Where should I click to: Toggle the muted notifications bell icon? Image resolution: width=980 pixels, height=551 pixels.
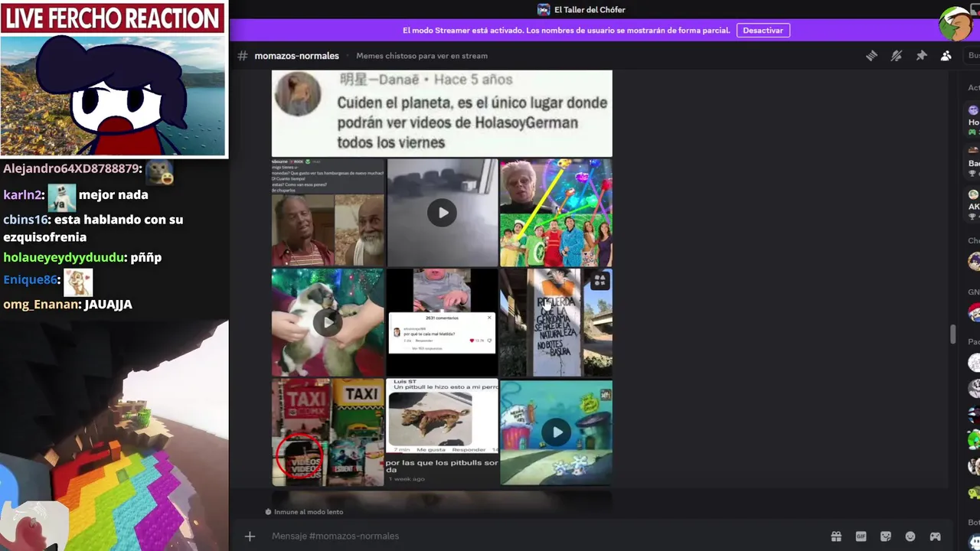[x=897, y=55]
